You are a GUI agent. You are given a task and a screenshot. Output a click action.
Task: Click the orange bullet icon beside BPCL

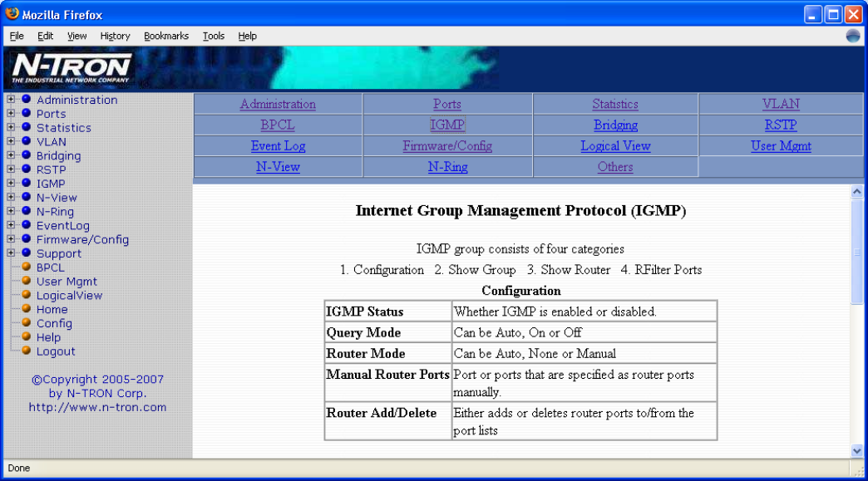pyautogui.click(x=26, y=267)
